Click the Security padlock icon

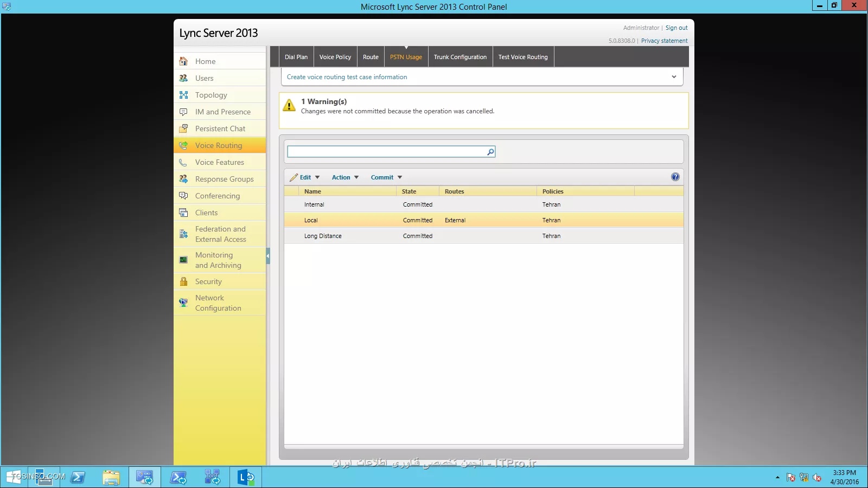[x=183, y=281]
